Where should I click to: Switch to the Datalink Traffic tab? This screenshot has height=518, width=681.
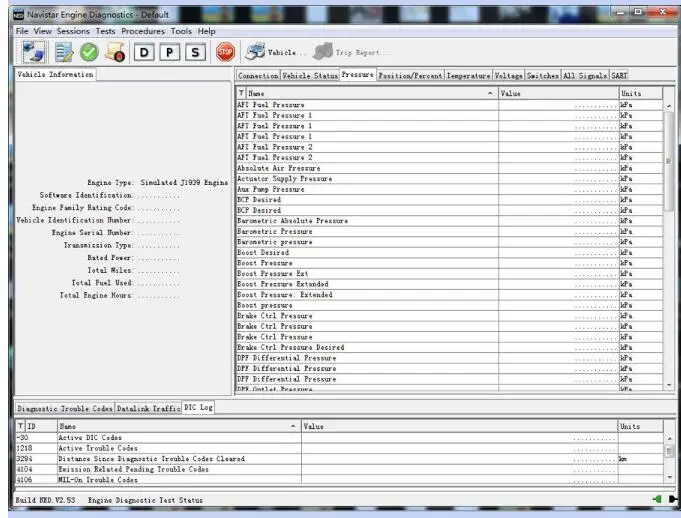149,409
